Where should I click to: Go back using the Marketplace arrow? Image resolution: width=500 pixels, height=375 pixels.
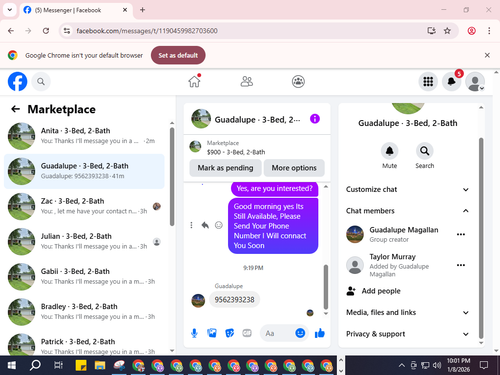click(x=15, y=109)
